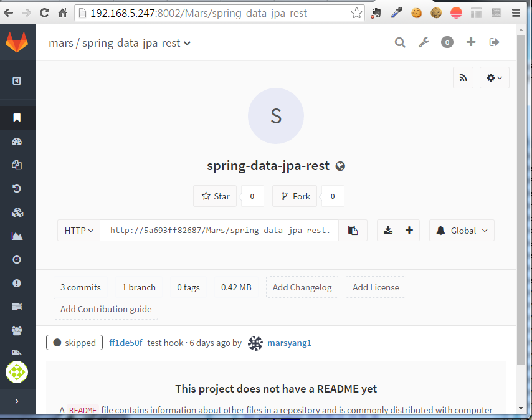
Task: Click the browser home button
Action: pyautogui.click(x=63, y=13)
